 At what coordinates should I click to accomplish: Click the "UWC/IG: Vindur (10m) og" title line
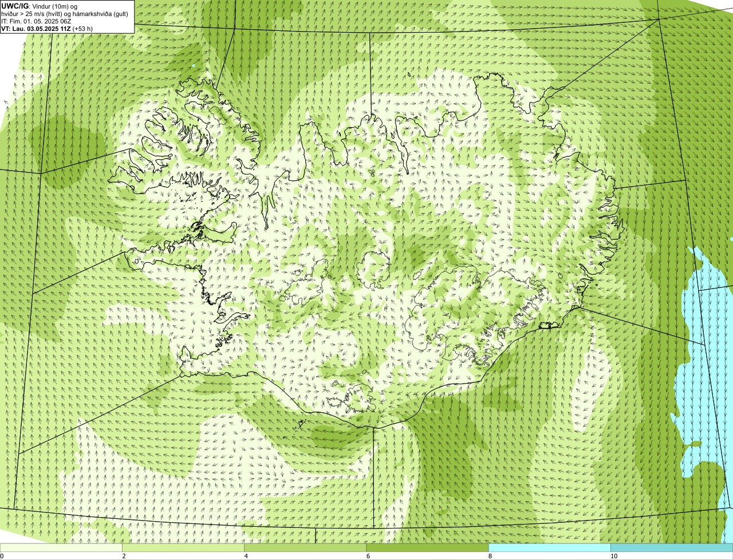tap(40, 6)
